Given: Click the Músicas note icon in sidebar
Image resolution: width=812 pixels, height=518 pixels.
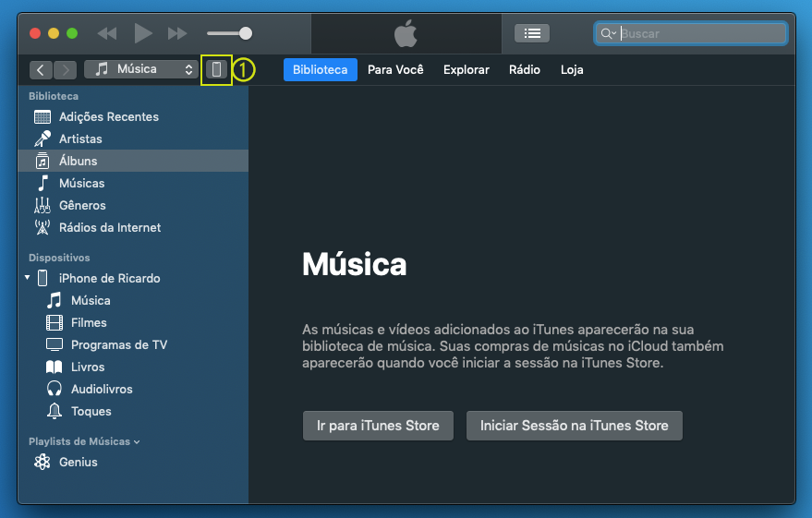Looking at the screenshot, I should 42,183.
